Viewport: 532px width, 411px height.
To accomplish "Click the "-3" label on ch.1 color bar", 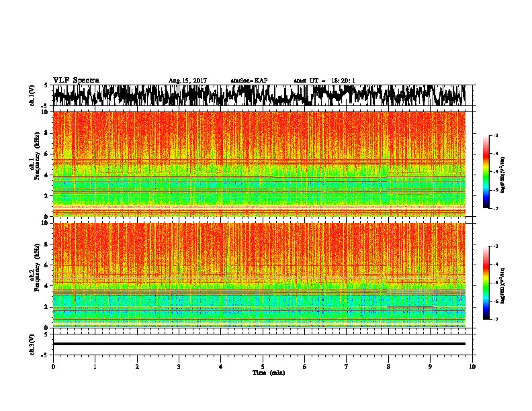I will point(496,135).
